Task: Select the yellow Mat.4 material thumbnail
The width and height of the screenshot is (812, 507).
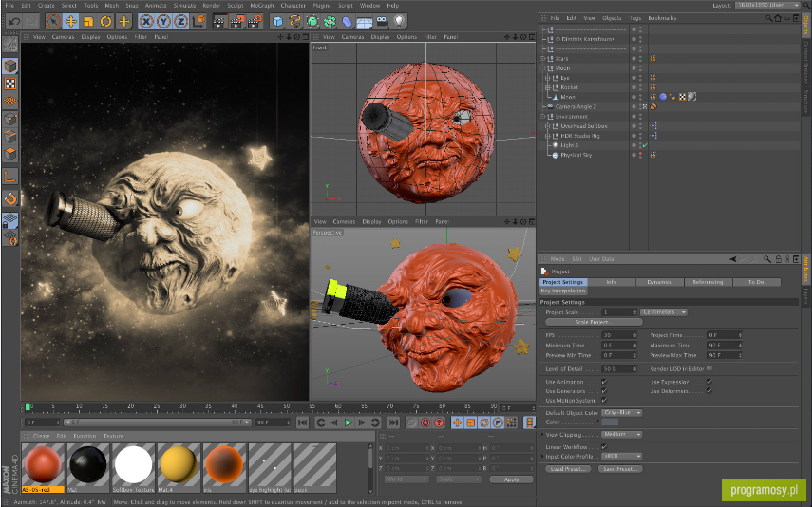Action: 179,468
